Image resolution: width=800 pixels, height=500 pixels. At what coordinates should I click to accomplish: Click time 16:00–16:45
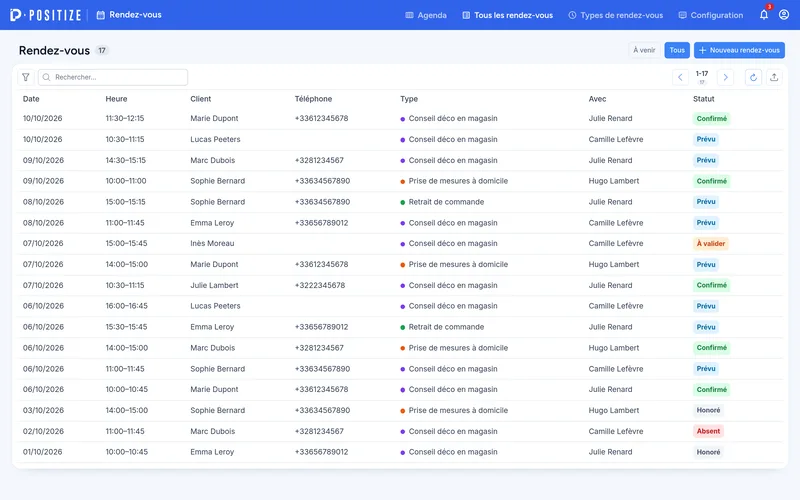click(x=127, y=306)
